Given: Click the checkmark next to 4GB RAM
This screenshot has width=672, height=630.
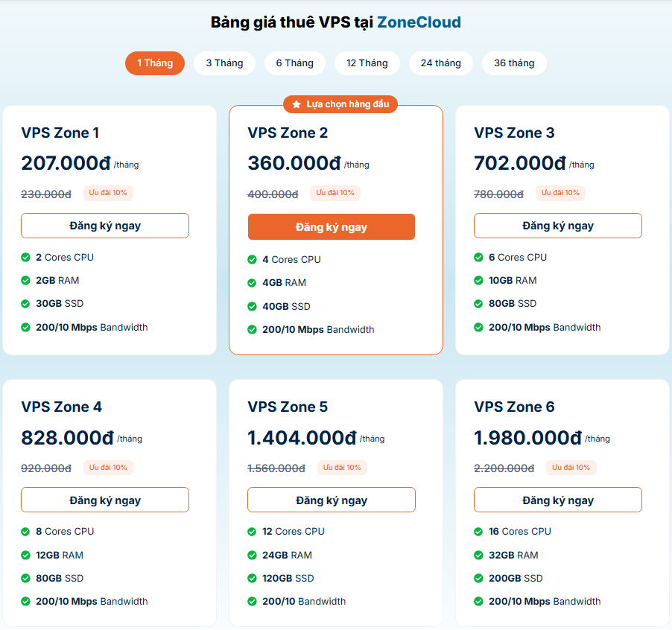Looking at the screenshot, I should point(253,283).
